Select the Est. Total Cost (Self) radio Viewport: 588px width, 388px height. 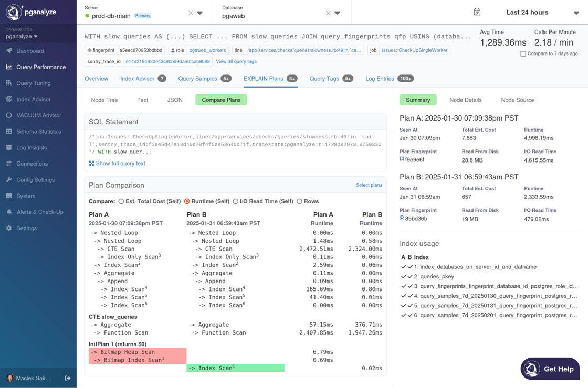click(121, 201)
